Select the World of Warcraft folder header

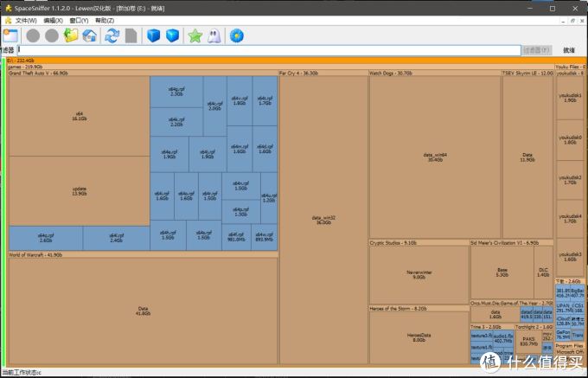coord(143,254)
